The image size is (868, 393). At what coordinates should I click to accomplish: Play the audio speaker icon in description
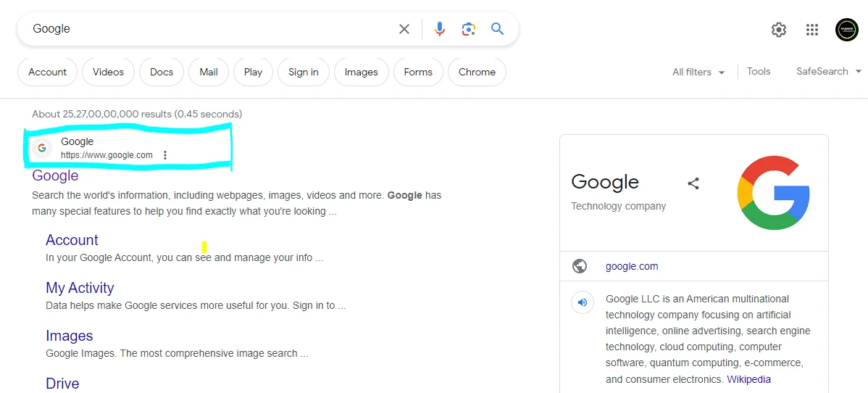click(x=583, y=302)
